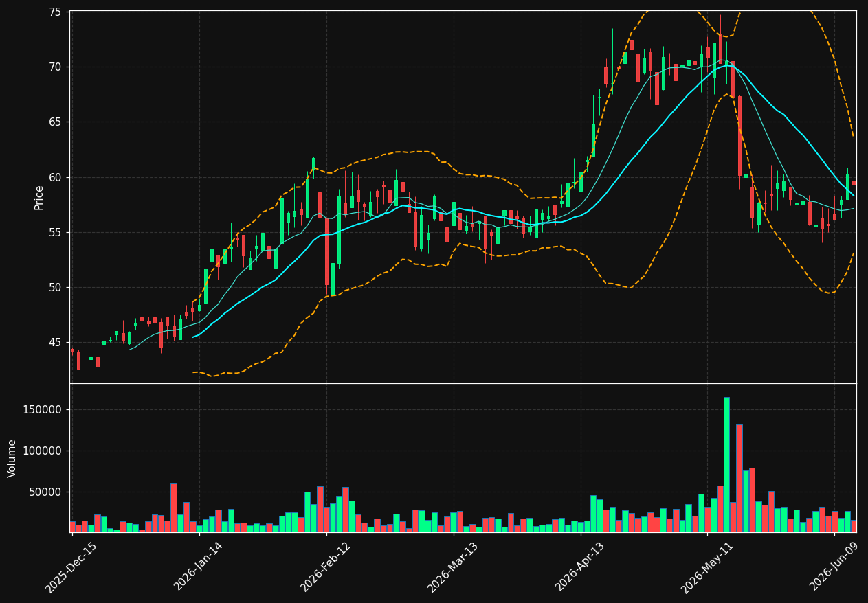Click the 70 price axis tick

click(55, 67)
